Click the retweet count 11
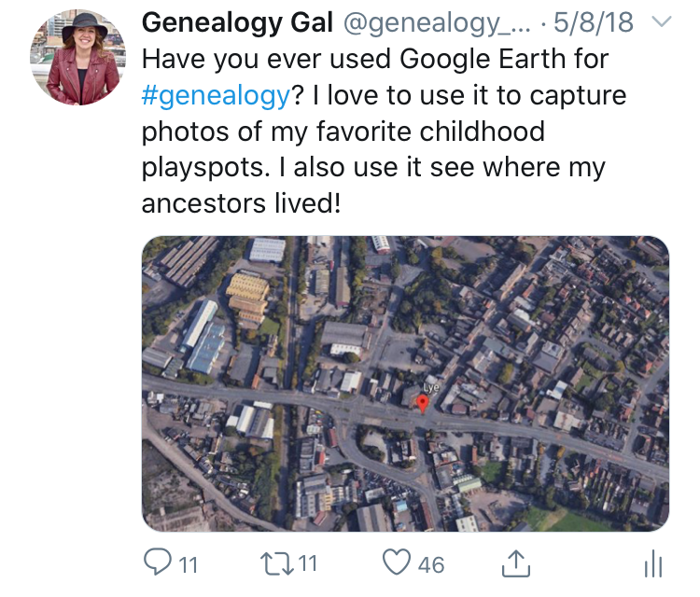 (x=308, y=563)
